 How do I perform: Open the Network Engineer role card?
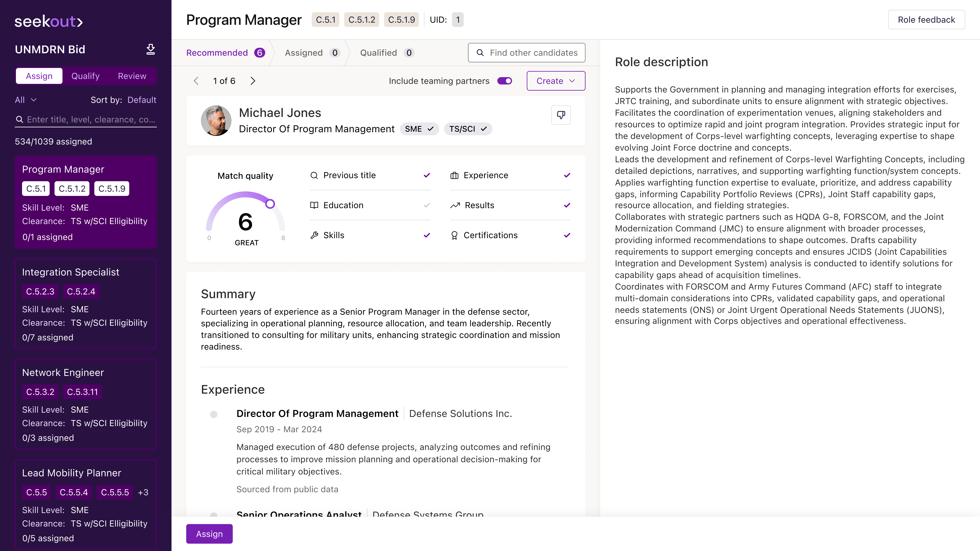(x=86, y=404)
